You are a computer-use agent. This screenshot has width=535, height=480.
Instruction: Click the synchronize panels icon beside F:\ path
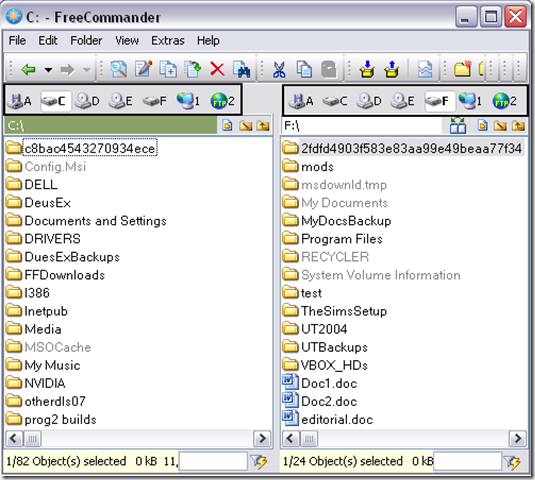coord(458,126)
